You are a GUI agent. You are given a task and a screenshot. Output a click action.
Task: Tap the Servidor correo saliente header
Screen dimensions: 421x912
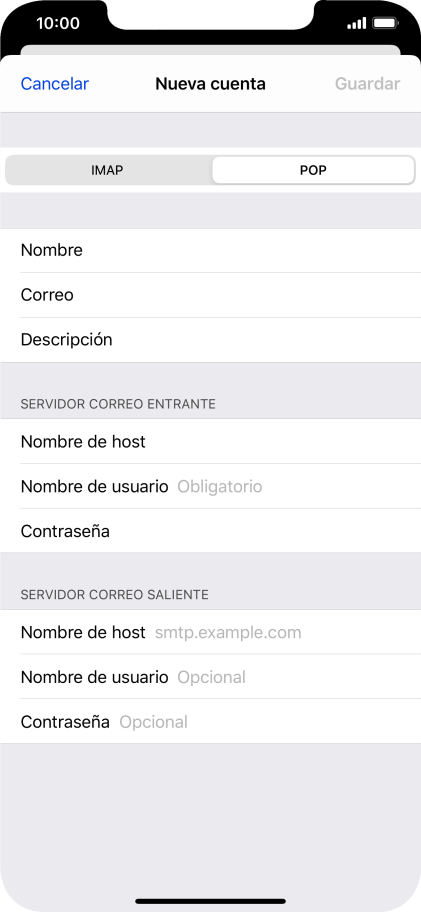115,594
